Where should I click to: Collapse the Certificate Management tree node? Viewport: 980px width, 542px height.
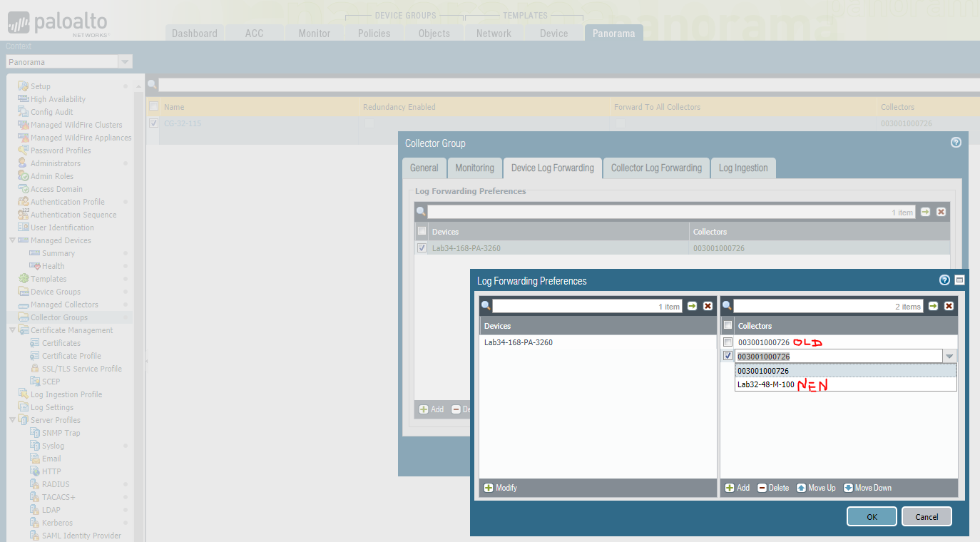point(12,330)
